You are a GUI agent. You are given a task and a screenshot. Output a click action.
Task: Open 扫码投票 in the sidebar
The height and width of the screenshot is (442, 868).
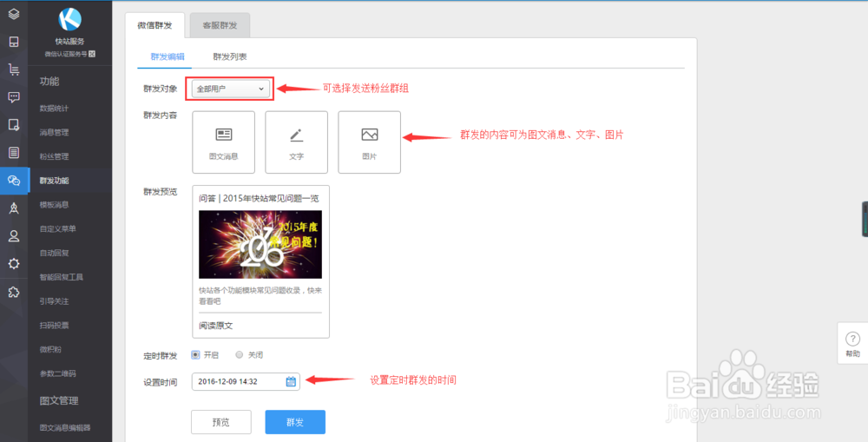pyautogui.click(x=54, y=325)
